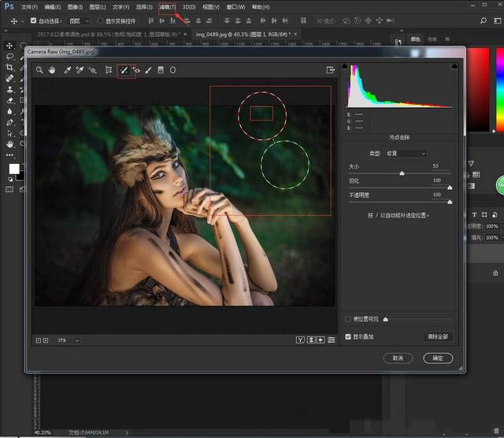
Task: Expand the 图层 auto-select dropdown
Action: (x=79, y=21)
